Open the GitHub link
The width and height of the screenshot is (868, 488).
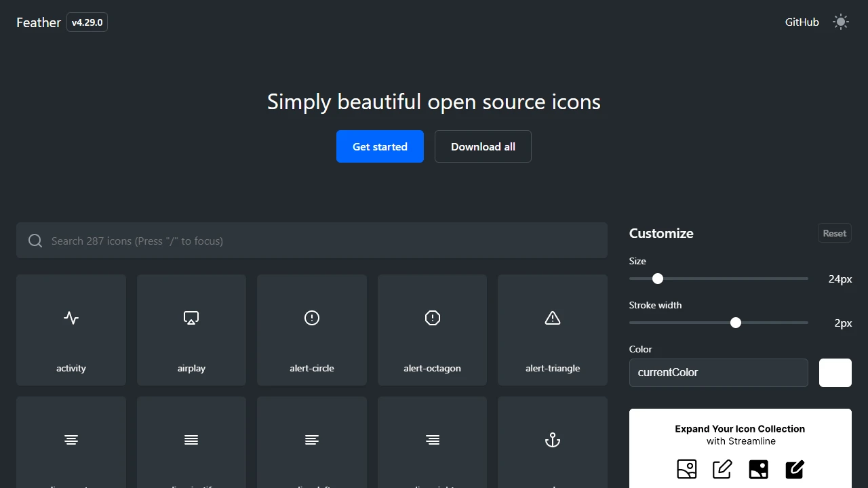click(802, 22)
